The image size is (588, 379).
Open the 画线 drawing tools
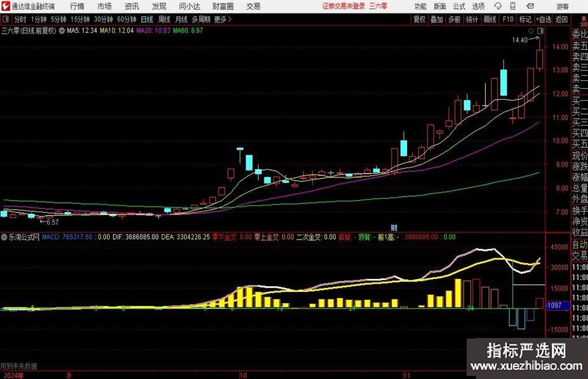[490, 19]
